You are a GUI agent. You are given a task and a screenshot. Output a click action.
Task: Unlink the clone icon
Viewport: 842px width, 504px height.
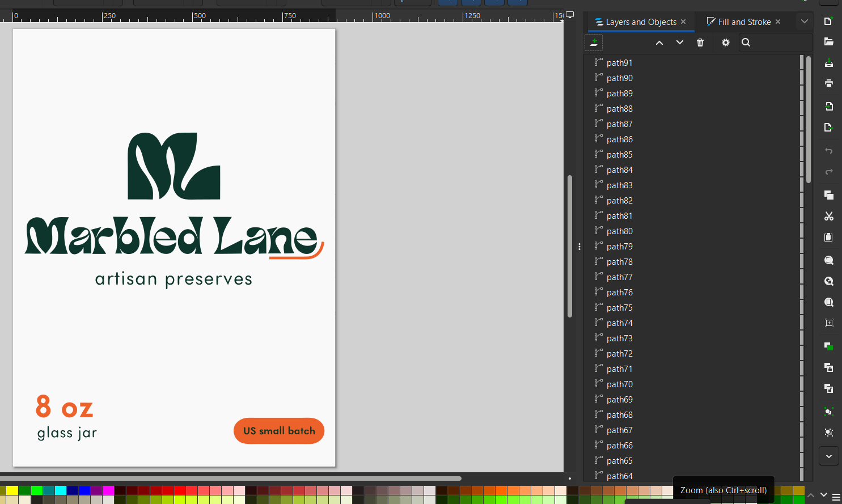(828, 388)
